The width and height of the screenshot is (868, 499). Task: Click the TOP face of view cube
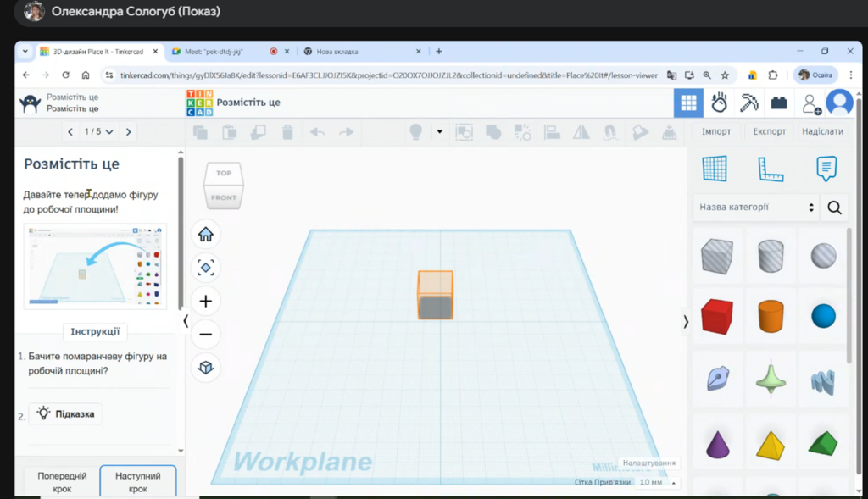pyautogui.click(x=224, y=173)
